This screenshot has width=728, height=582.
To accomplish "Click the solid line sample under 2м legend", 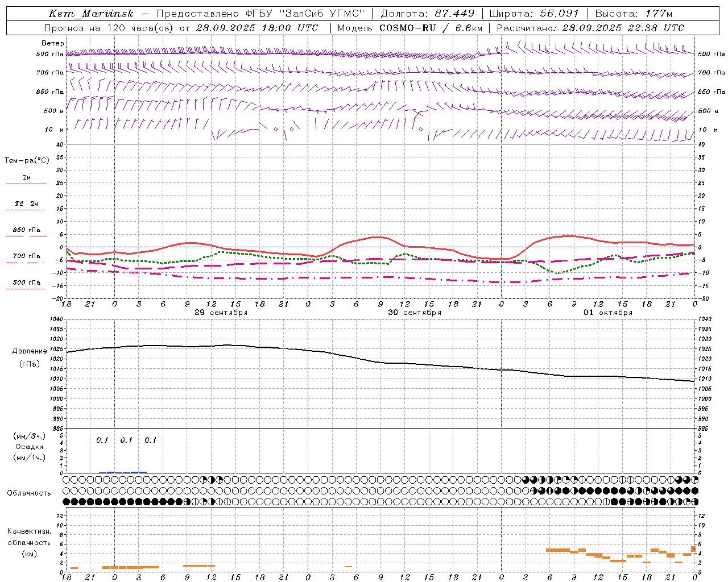I will point(26,184).
